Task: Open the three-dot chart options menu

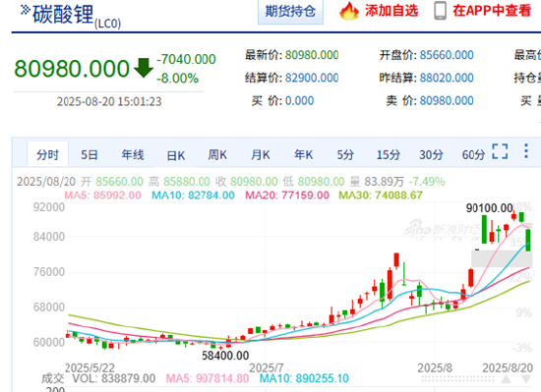Action: [526, 151]
